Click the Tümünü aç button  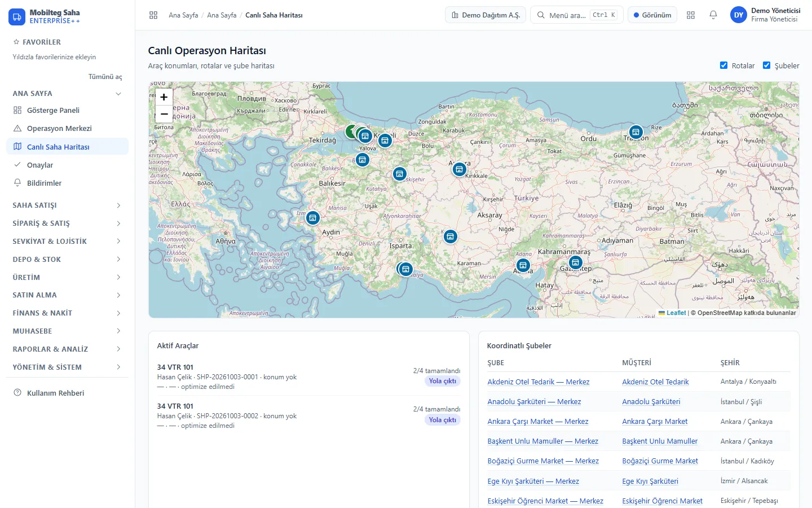pyautogui.click(x=105, y=77)
